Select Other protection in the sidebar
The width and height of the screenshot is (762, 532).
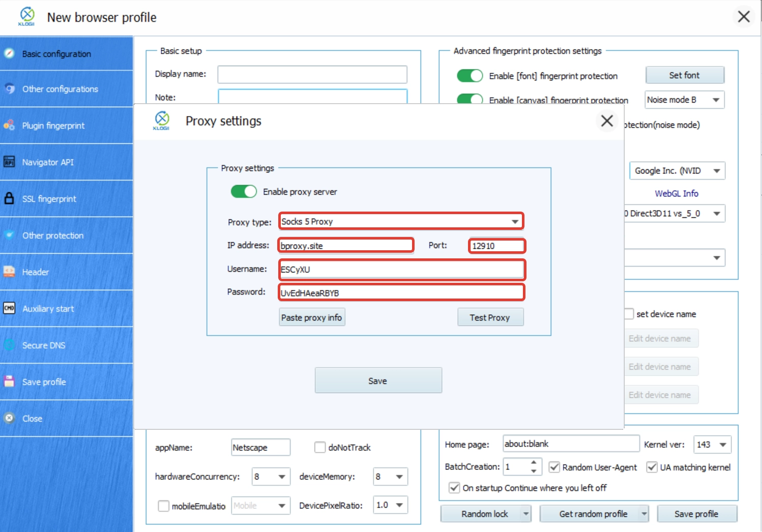(x=53, y=235)
